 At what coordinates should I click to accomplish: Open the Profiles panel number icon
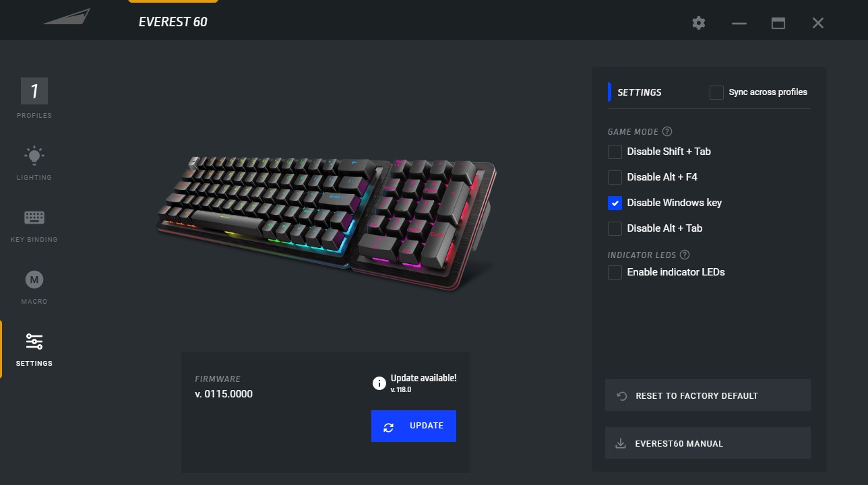click(x=34, y=91)
